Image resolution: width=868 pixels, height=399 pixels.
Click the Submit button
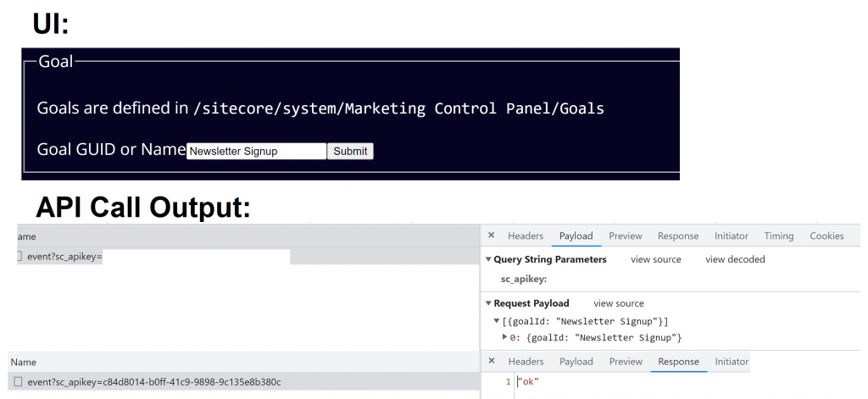[350, 151]
